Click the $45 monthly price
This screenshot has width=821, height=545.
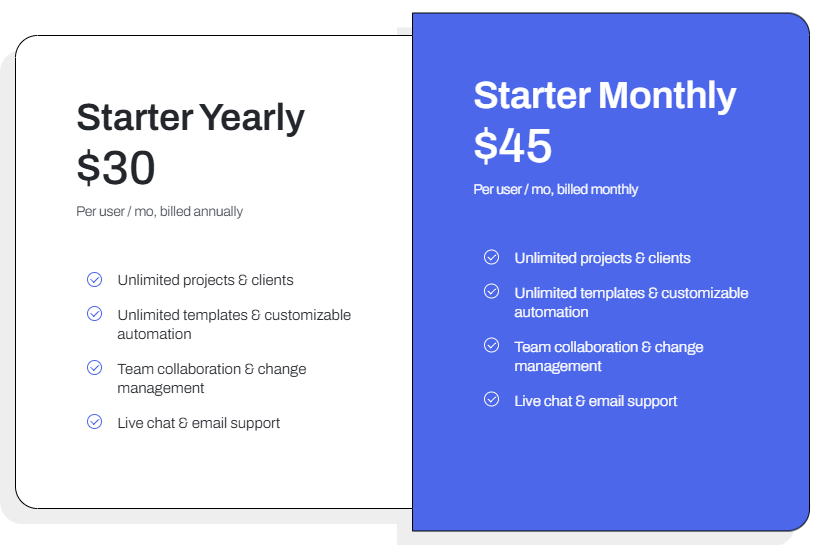click(512, 146)
